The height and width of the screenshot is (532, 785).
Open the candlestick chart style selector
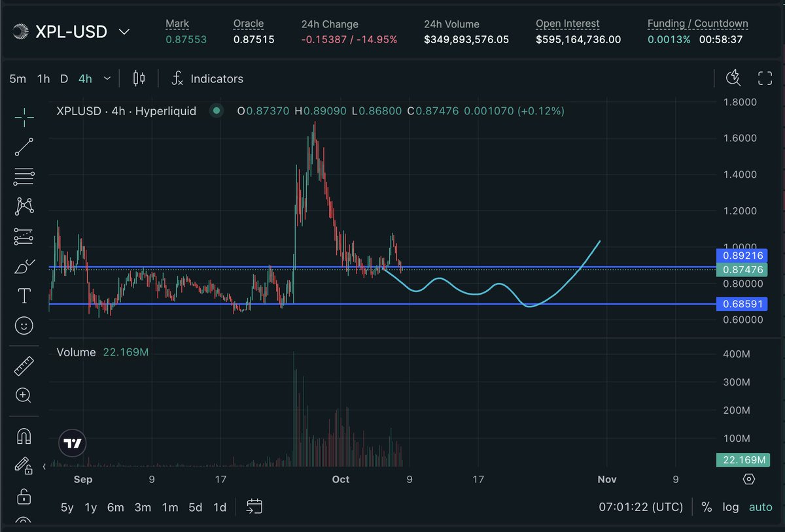coord(139,78)
